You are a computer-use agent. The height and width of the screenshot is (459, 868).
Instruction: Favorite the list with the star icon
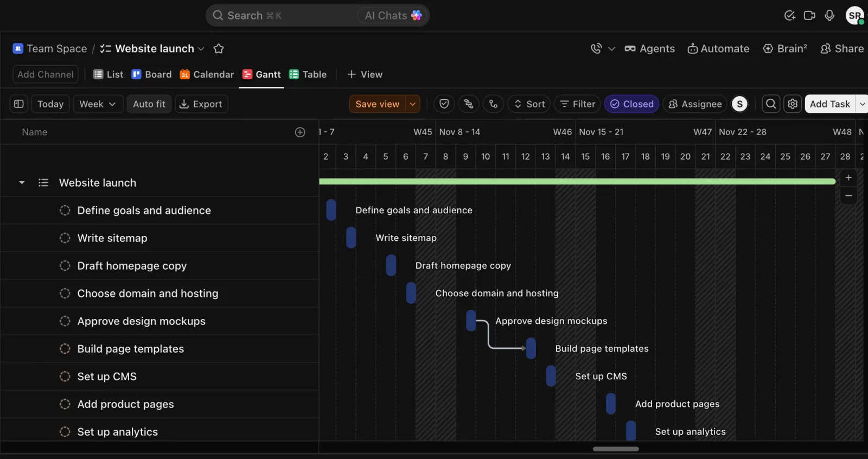click(x=219, y=49)
